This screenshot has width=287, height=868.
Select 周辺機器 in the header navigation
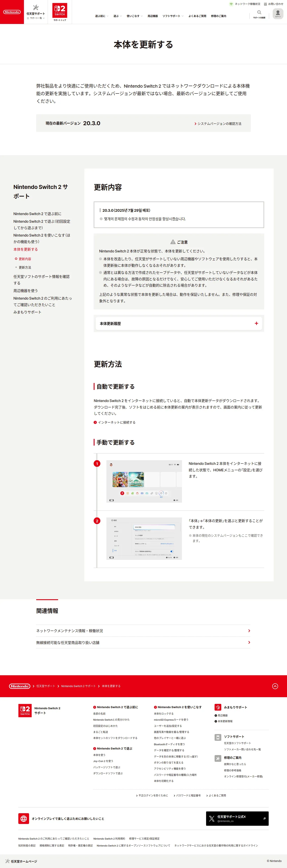point(153,16)
